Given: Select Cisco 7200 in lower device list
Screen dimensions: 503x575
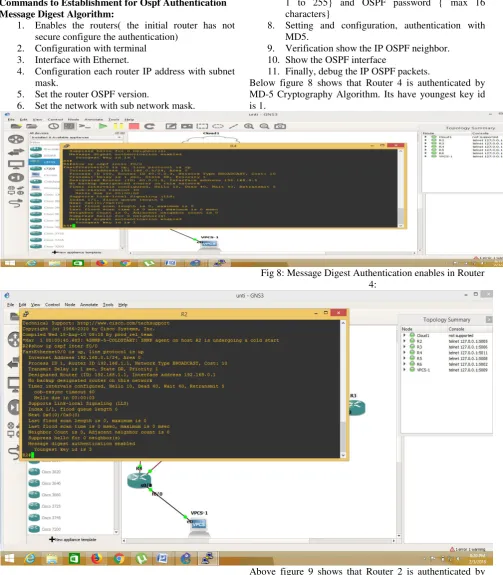Looking at the screenshot, I should pyautogui.click(x=45, y=529).
